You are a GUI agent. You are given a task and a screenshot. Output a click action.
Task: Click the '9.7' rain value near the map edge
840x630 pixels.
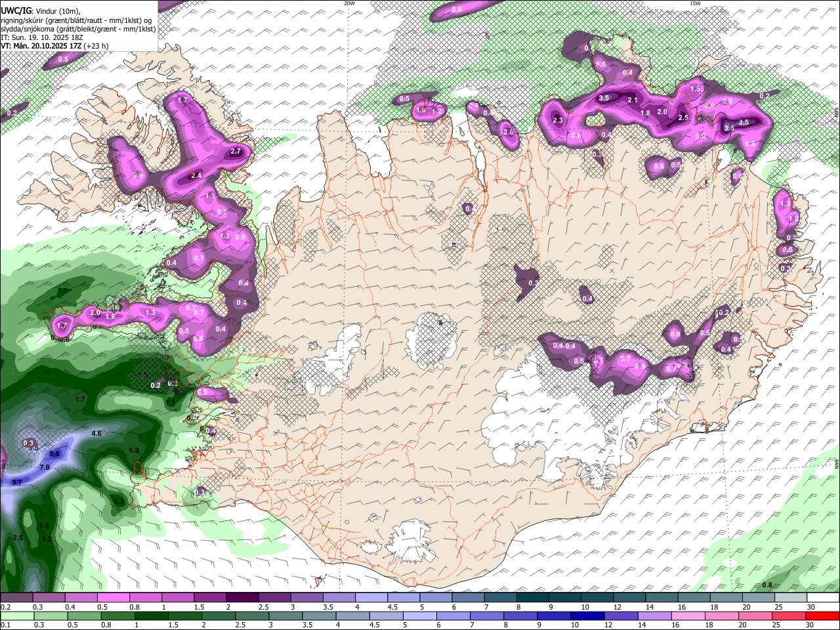pos(17,482)
